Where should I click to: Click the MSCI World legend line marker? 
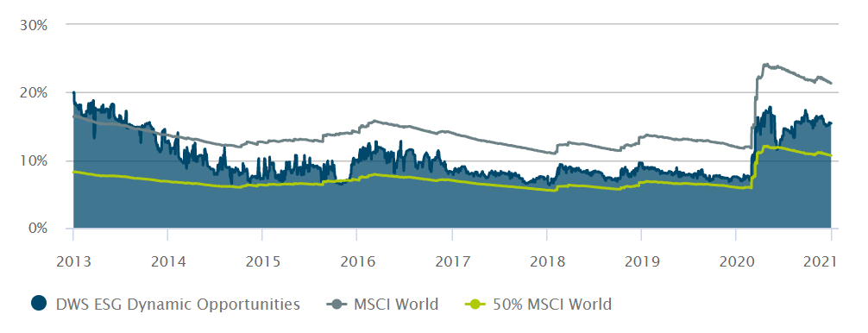tap(337, 304)
